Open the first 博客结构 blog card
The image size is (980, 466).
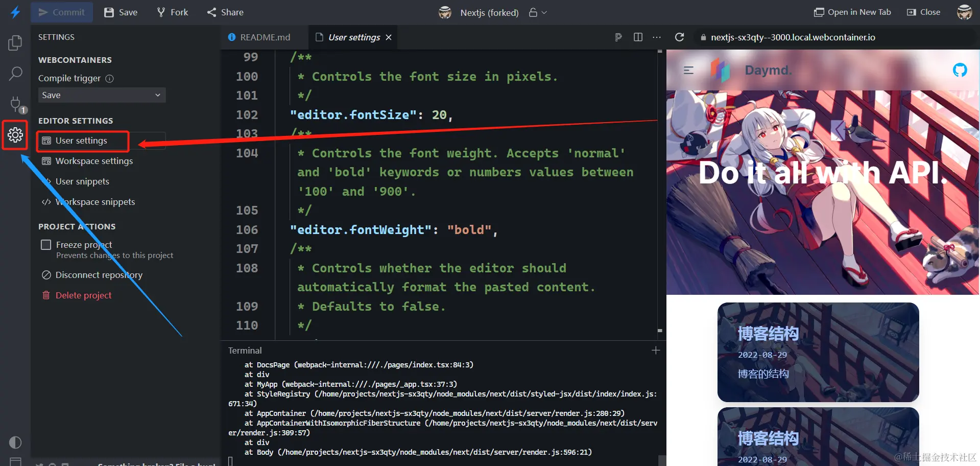(818, 352)
